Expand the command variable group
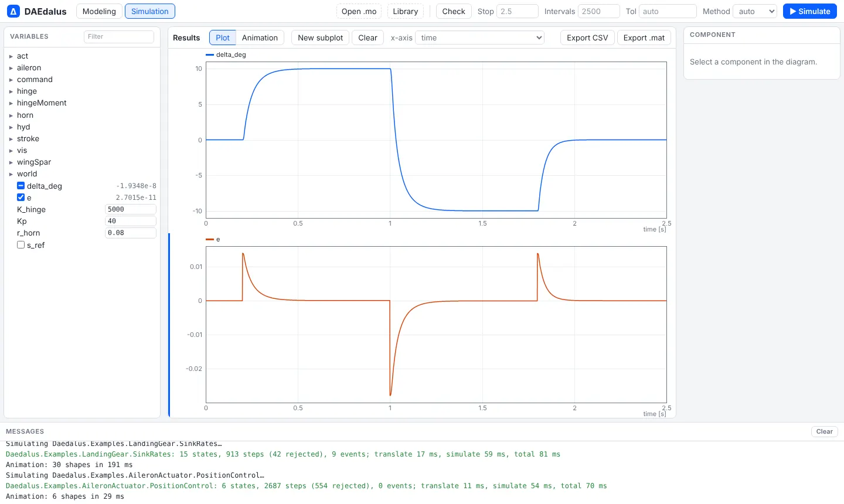Screen dimensions: 844x504 (11, 80)
